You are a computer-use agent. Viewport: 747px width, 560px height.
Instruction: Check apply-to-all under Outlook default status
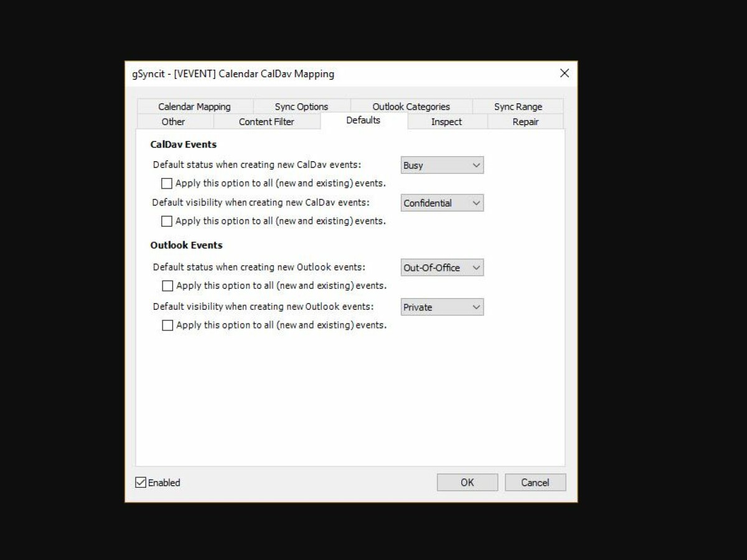167,286
